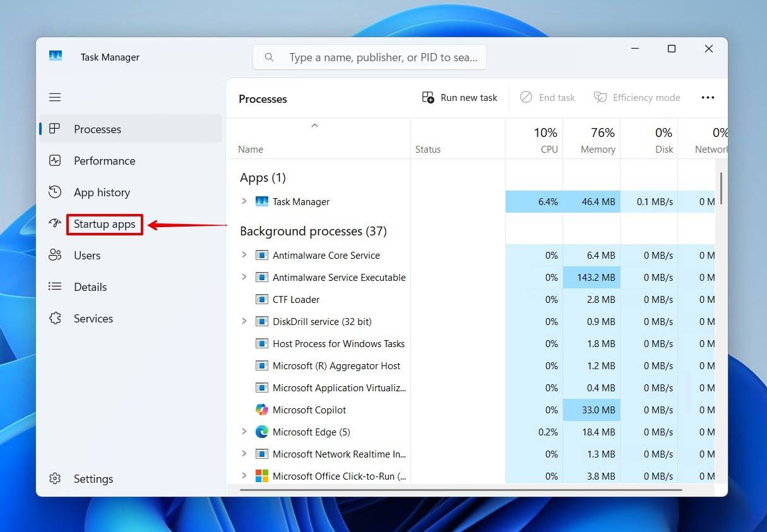The height and width of the screenshot is (532, 767).
Task: Click the Efficiency mode leaf icon
Action: (x=600, y=97)
